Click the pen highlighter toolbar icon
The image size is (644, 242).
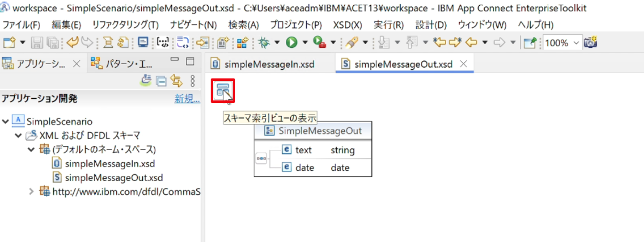pyautogui.click(x=352, y=43)
